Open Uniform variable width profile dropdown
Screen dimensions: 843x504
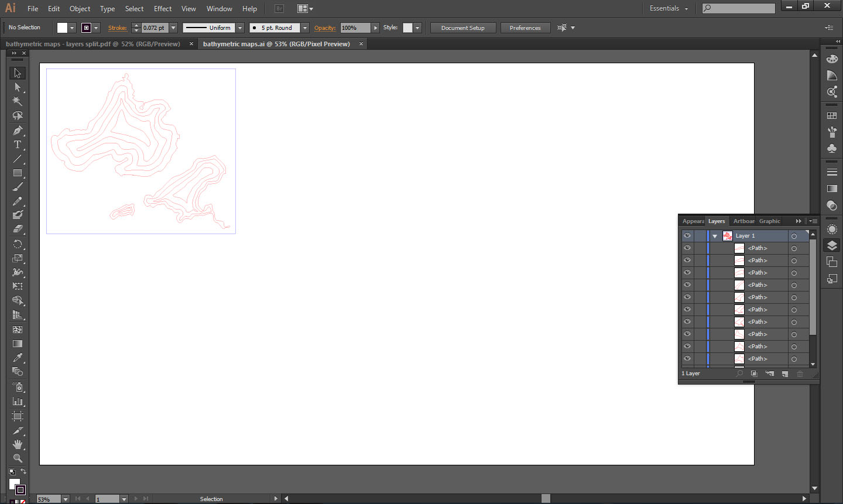click(240, 28)
